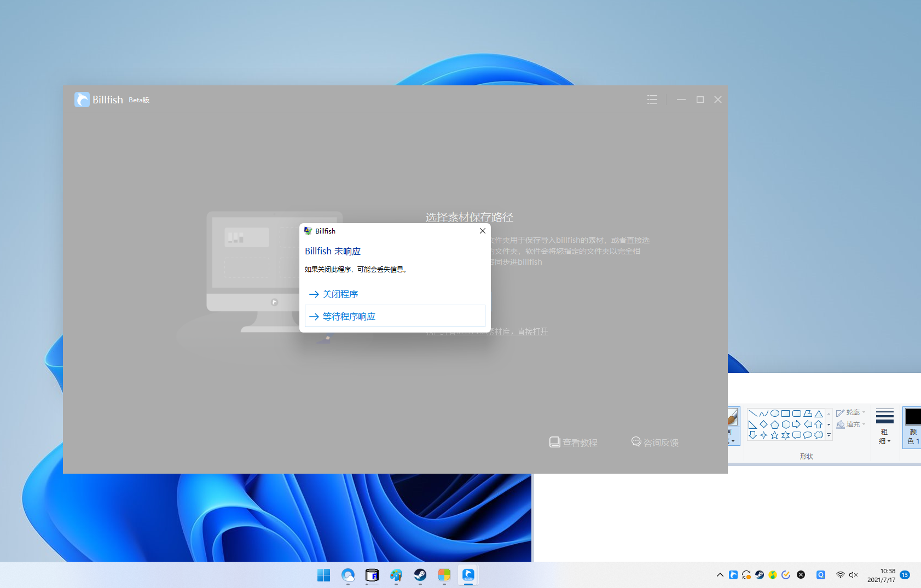Click the 直接打开 existing library link
Image resolution: width=921 pixels, height=588 pixels.
click(x=532, y=331)
